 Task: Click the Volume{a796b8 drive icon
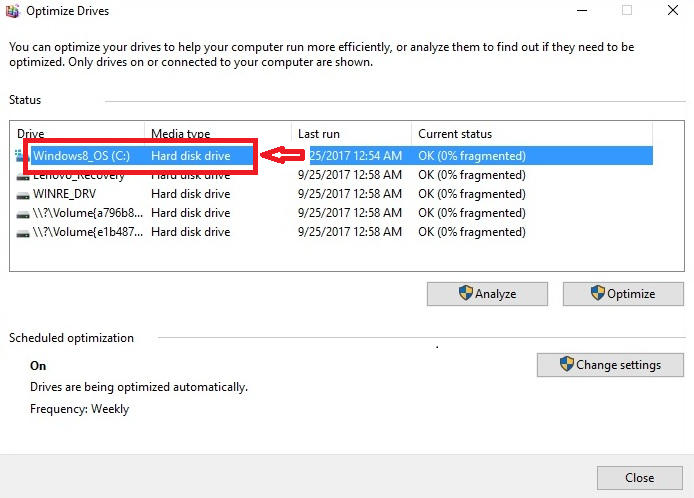pyautogui.click(x=23, y=213)
